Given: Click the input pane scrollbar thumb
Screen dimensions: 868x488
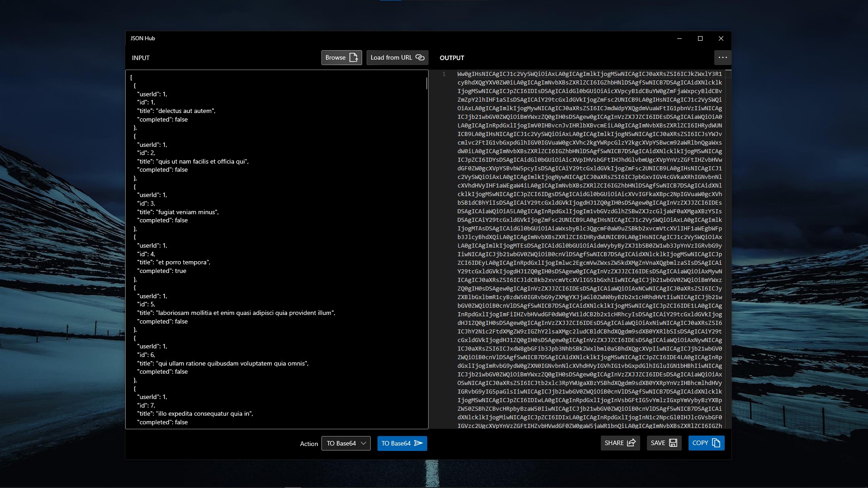Looking at the screenshot, I should point(426,83).
